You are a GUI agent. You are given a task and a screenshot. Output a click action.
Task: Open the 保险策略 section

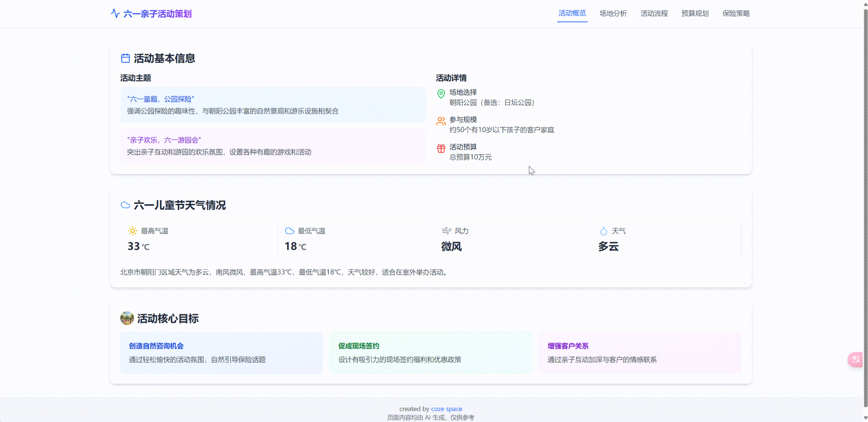click(x=736, y=13)
